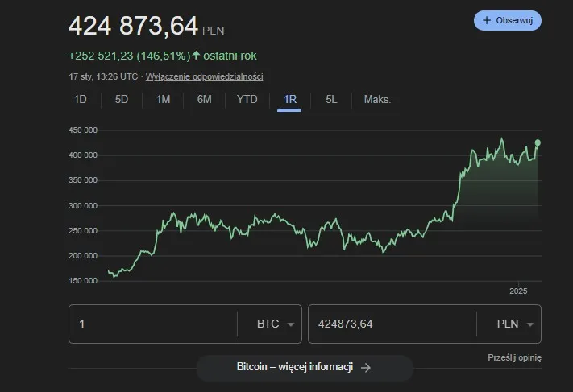Image resolution: width=573 pixels, height=392 pixels.
Task: Click the BTC amount input field
Action: (x=153, y=324)
